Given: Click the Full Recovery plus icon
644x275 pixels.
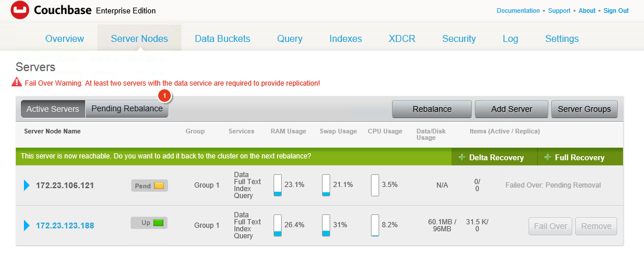Looking at the screenshot, I should (548, 157).
